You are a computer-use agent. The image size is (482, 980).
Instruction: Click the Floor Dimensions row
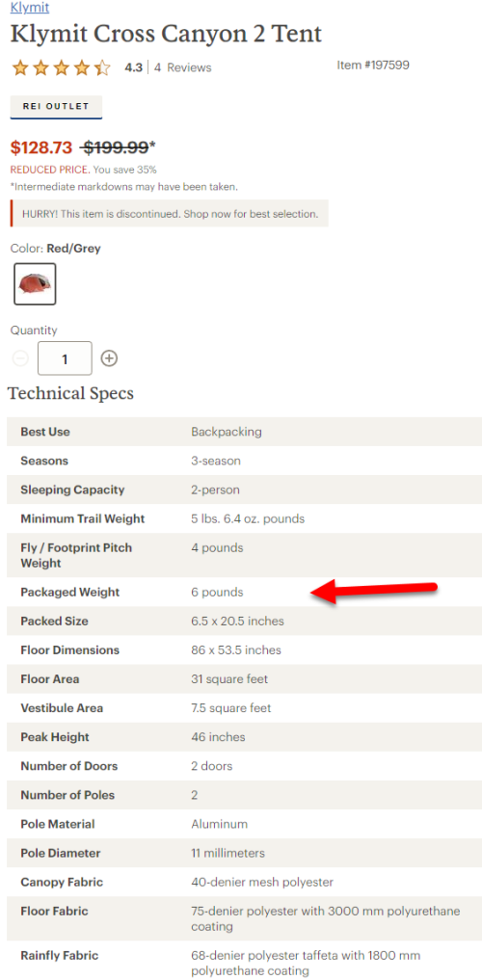pos(245,650)
